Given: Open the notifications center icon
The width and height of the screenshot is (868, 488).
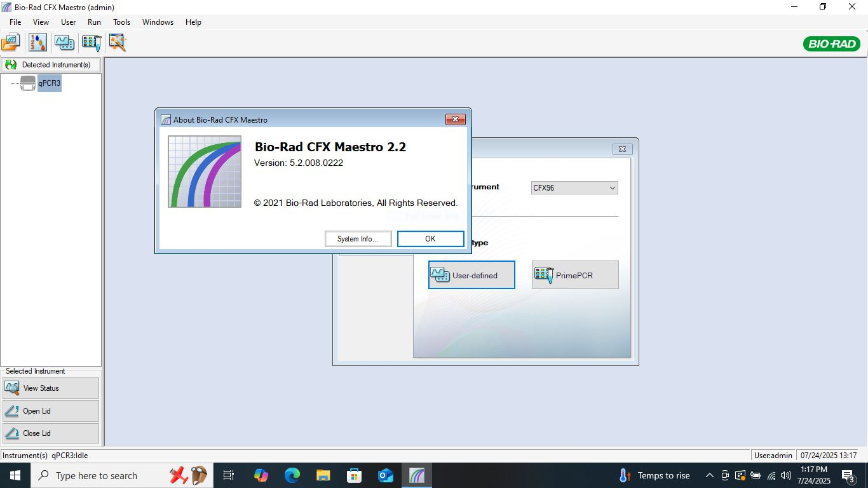Looking at the screenshot, I should click(x=848, y=476).
